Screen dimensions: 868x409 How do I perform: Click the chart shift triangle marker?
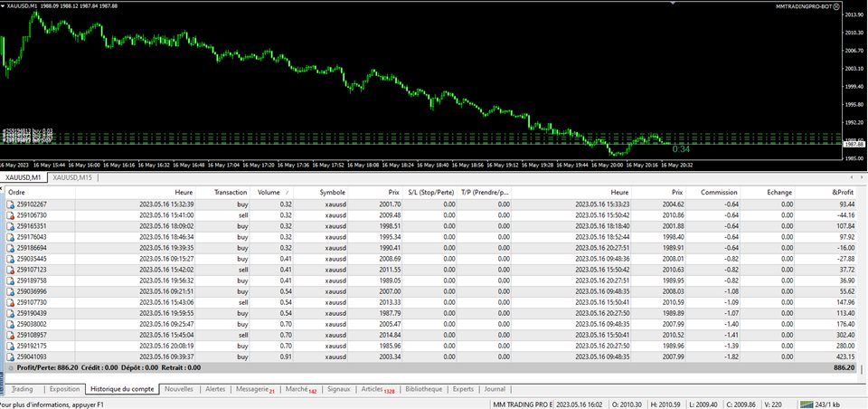pos(674,2)
